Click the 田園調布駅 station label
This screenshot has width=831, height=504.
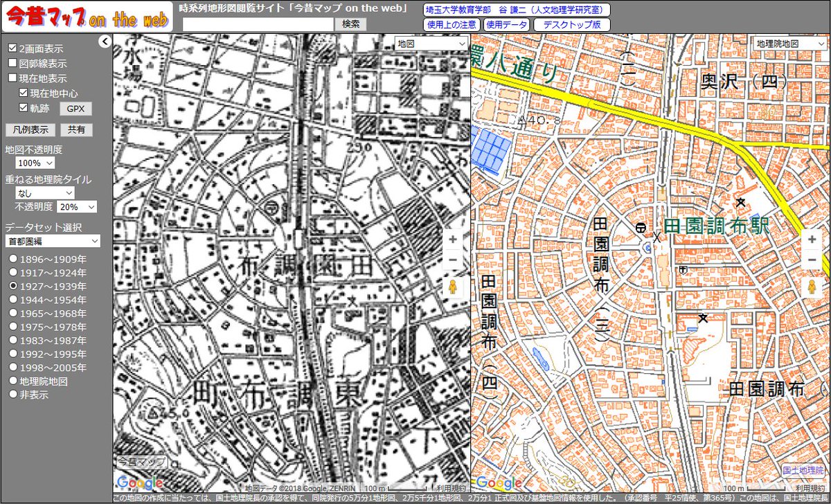click(717, 226)
